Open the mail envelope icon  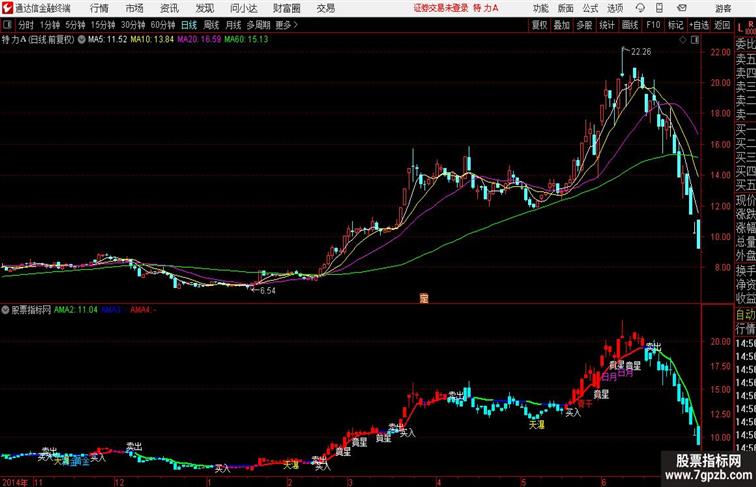[x=682, y=8]
